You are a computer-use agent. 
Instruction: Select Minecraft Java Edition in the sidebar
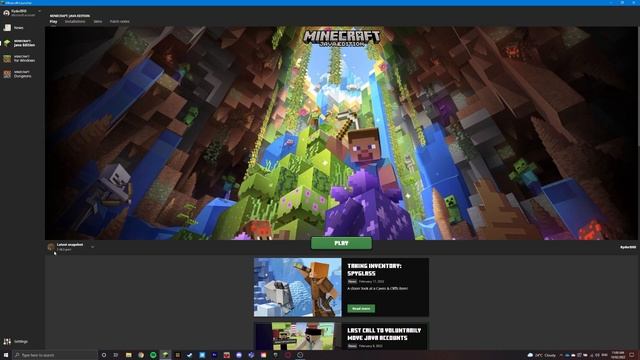tap(19, 43)
